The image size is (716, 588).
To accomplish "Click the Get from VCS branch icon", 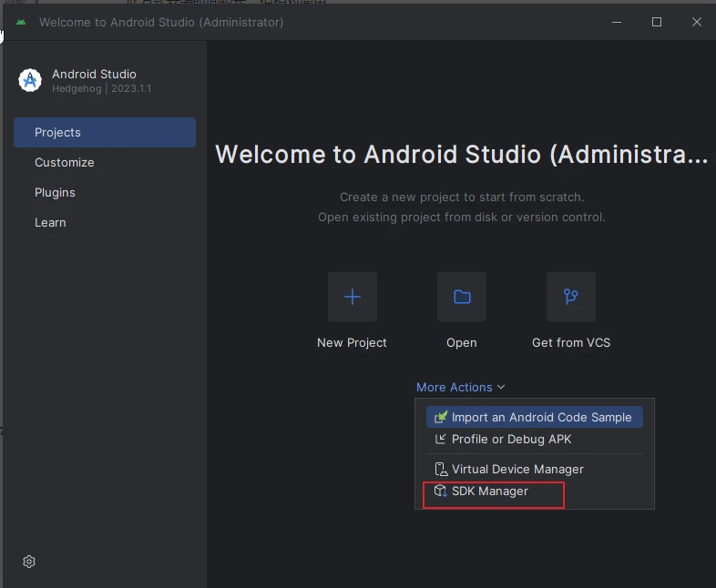I will [571, 297].
